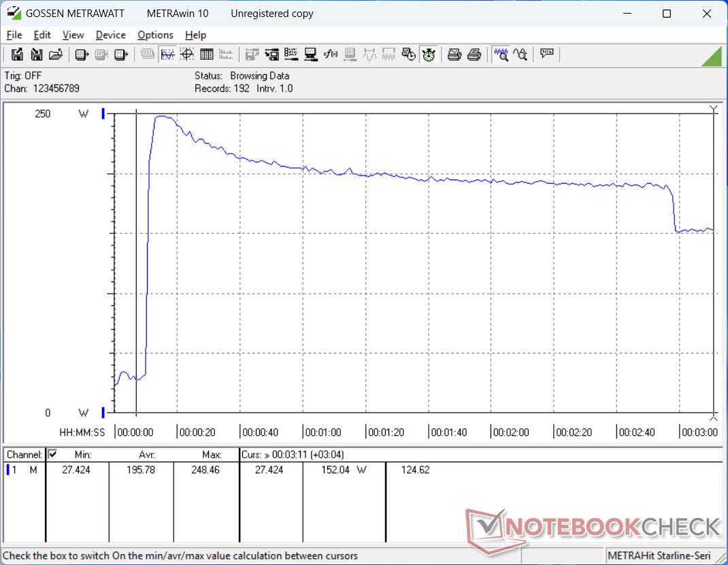This screenshot has height=565, width=728.
Task: Click the read instrument memory (M) icon
Action: [121, 55]
